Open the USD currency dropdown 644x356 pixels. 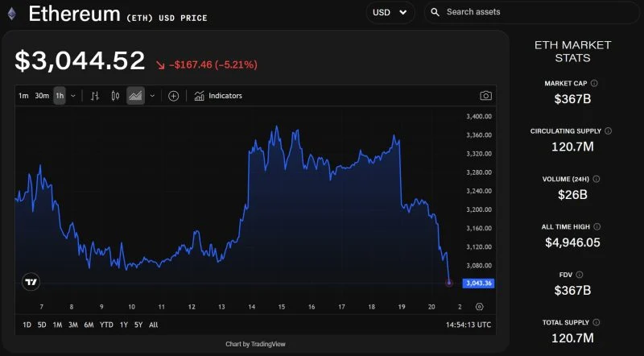pos(390,12)
